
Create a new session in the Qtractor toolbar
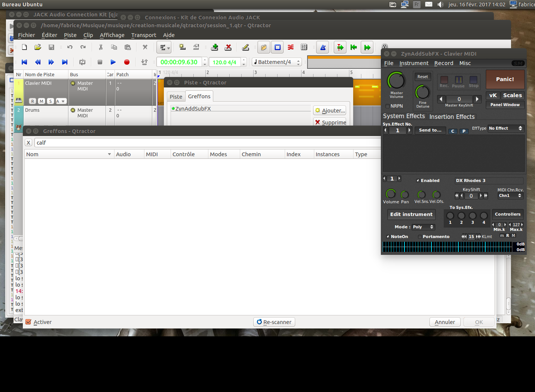click(24, 47)
